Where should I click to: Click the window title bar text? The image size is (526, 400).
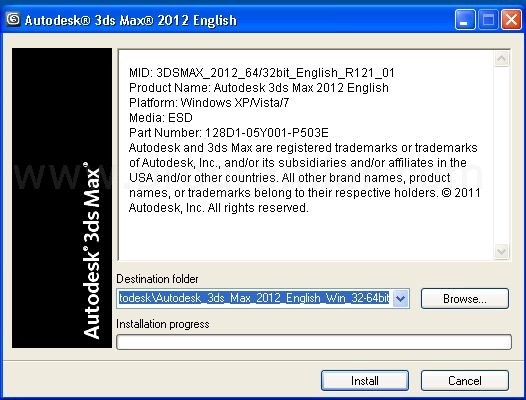coord(131,20)
